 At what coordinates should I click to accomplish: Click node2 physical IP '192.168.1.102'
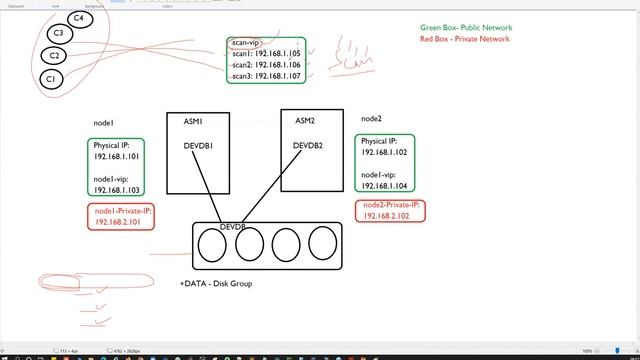click(x=384, y=152)
